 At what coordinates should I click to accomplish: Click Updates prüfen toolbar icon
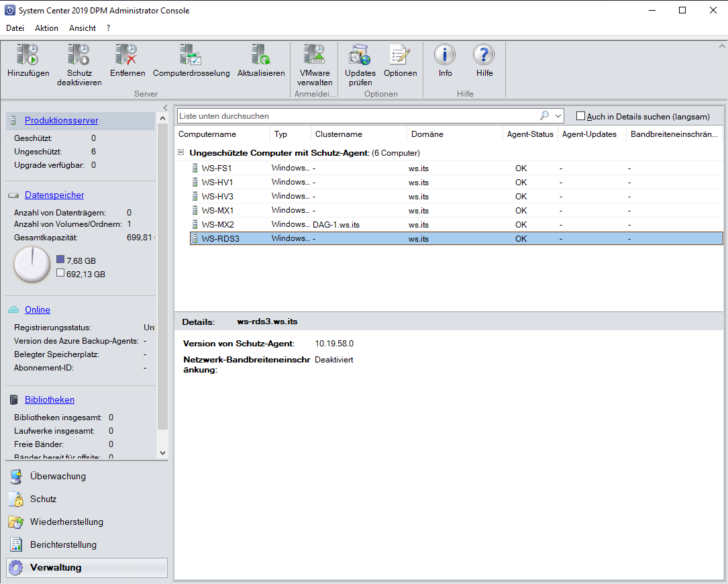(x=360, y=54)
